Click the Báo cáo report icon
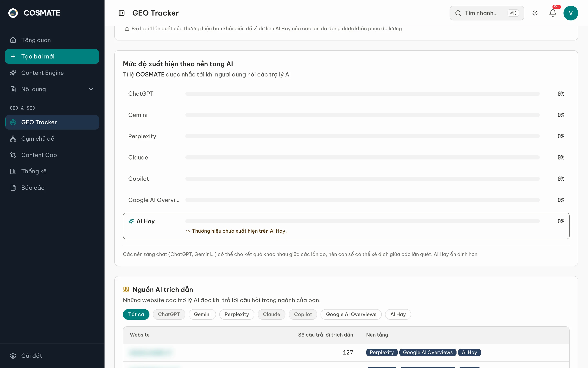 pyautogui.click(x=13, y=188)
